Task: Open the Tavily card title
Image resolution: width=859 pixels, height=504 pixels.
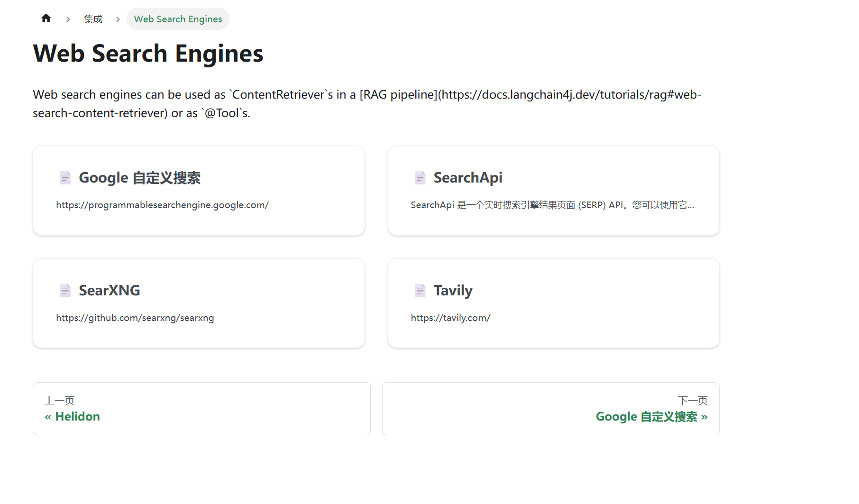Action: click(x=453, y=291)
